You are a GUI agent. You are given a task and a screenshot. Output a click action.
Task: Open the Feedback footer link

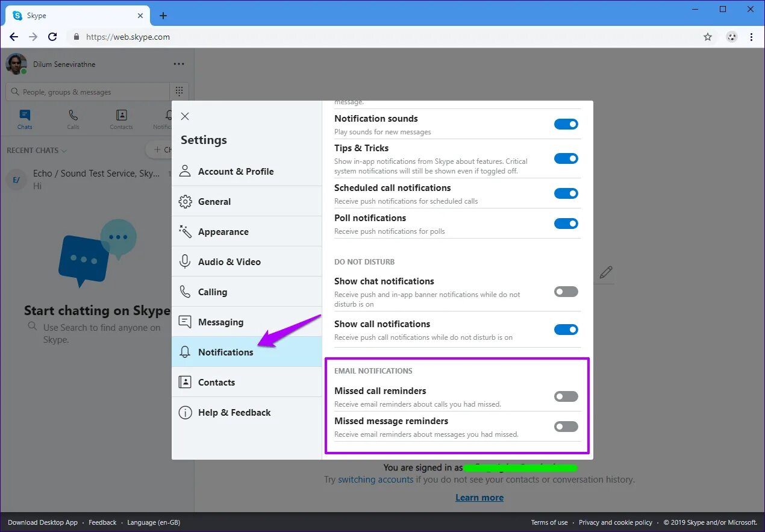102,522
